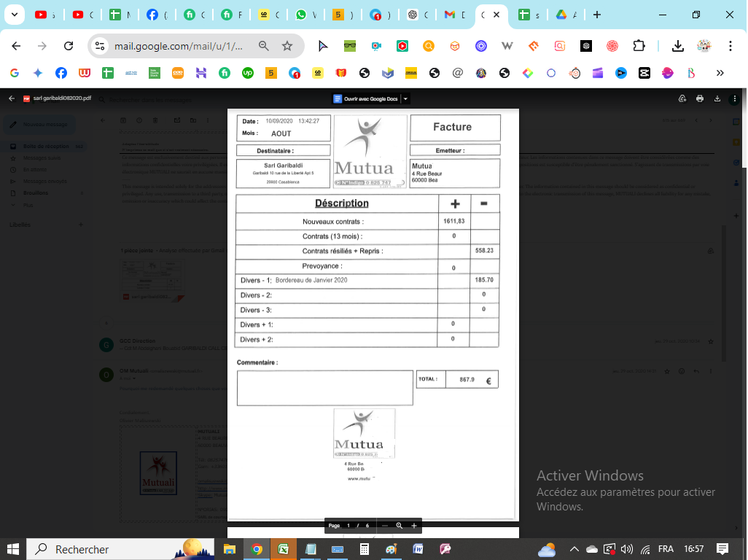Switch the FRA input language
The image size is (748, 560).
tap(666, 549)
